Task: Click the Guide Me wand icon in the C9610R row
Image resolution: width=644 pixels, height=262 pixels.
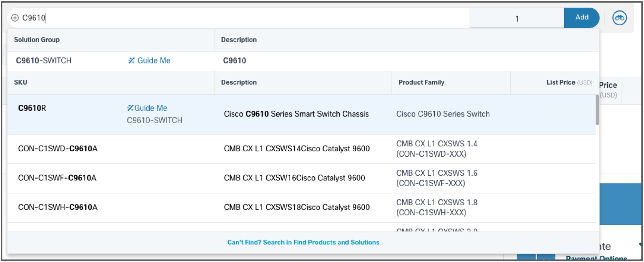Action: click(130, 108)
